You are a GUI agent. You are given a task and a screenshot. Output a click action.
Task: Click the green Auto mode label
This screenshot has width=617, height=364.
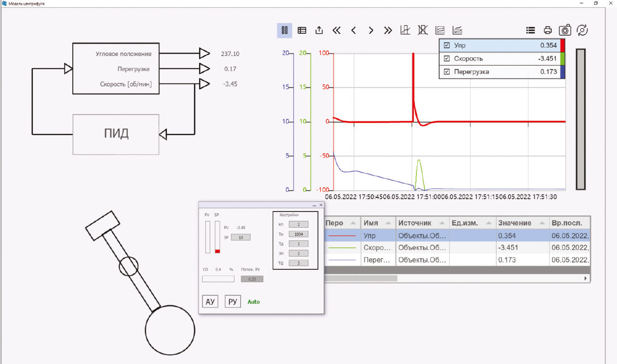click(254, 302)
